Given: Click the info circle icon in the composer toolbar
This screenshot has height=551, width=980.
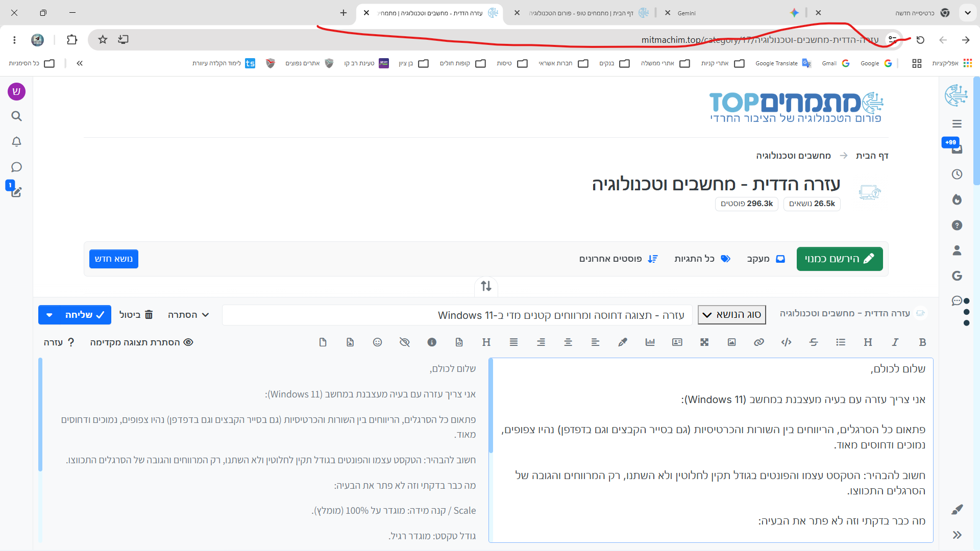Looking at the screenshot, I should click(x=432, y=342).
